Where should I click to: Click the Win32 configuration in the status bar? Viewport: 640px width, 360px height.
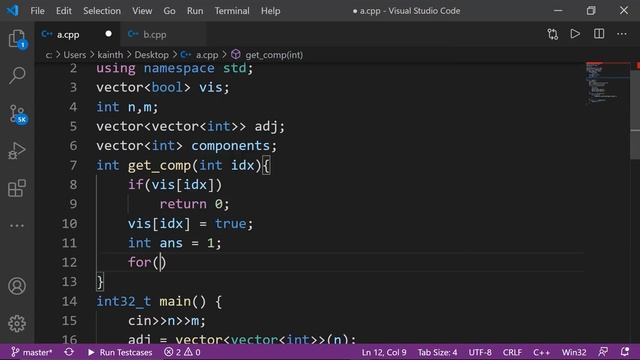(x=574, y=352)
